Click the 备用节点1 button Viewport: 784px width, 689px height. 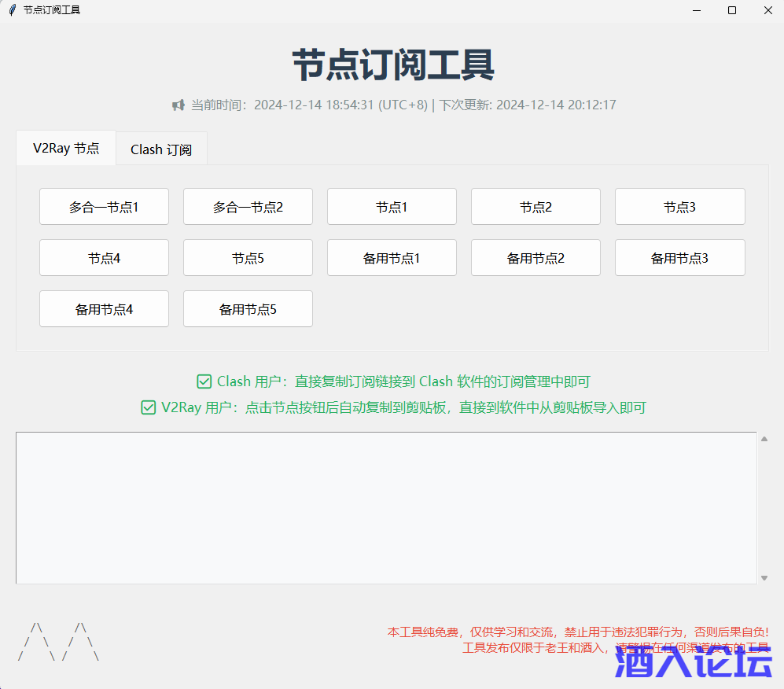click(x=392, y=257)
